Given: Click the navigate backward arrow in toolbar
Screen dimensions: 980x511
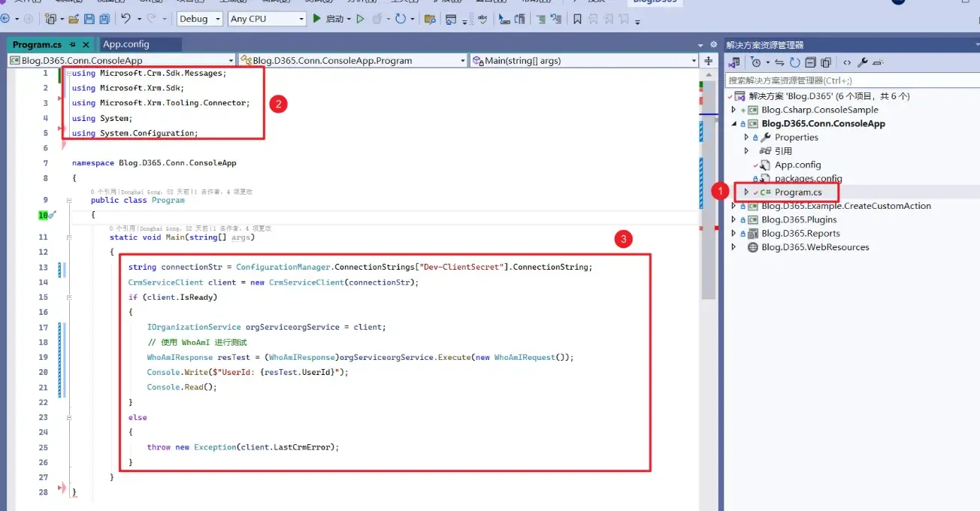Looking at the screenshot, I should (5, 19).
